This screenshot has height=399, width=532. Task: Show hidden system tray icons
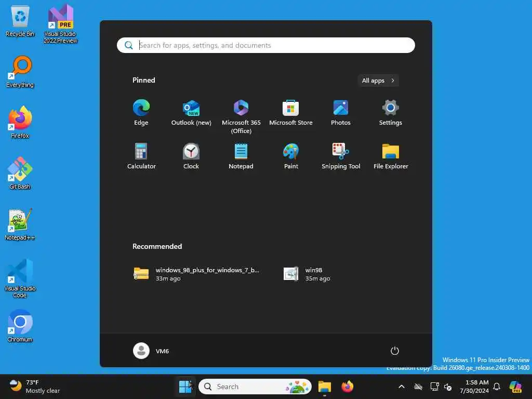(402, 387)
